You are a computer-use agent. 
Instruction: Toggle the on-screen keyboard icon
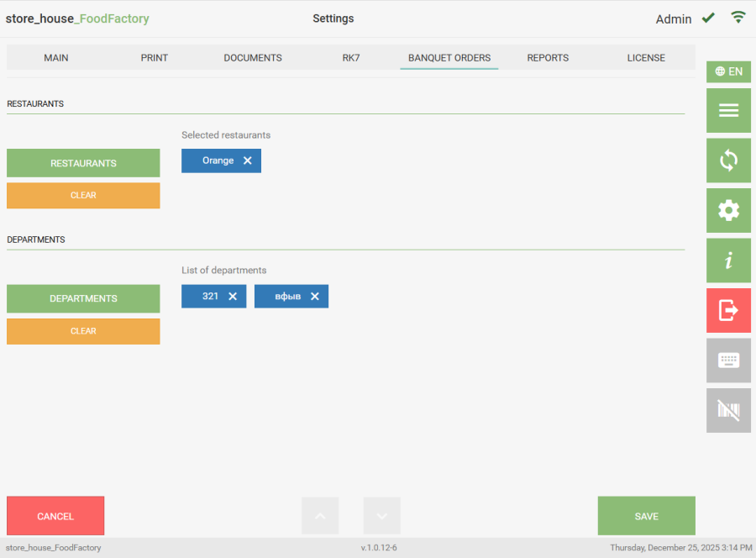point(728,361)
